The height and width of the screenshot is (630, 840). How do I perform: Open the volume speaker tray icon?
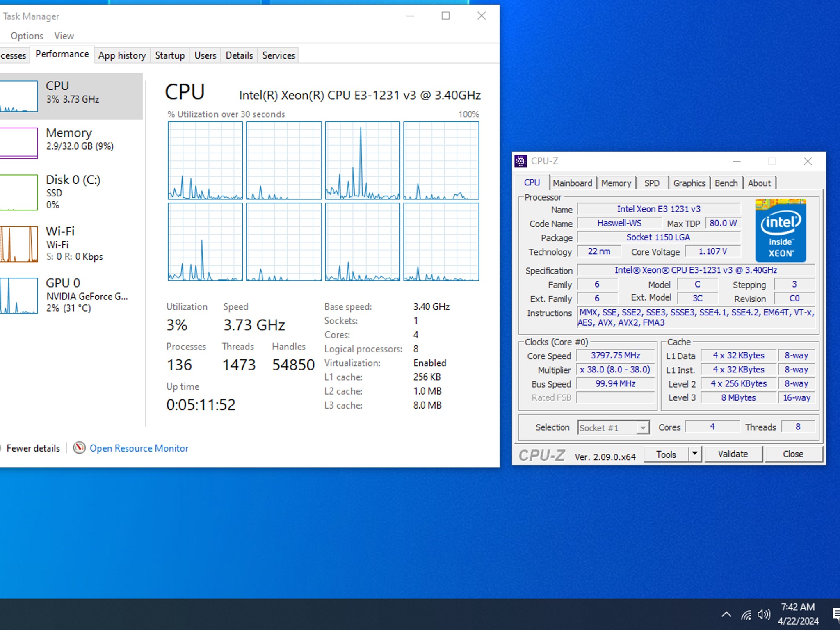pyautogui.click(x=764, y=614)
